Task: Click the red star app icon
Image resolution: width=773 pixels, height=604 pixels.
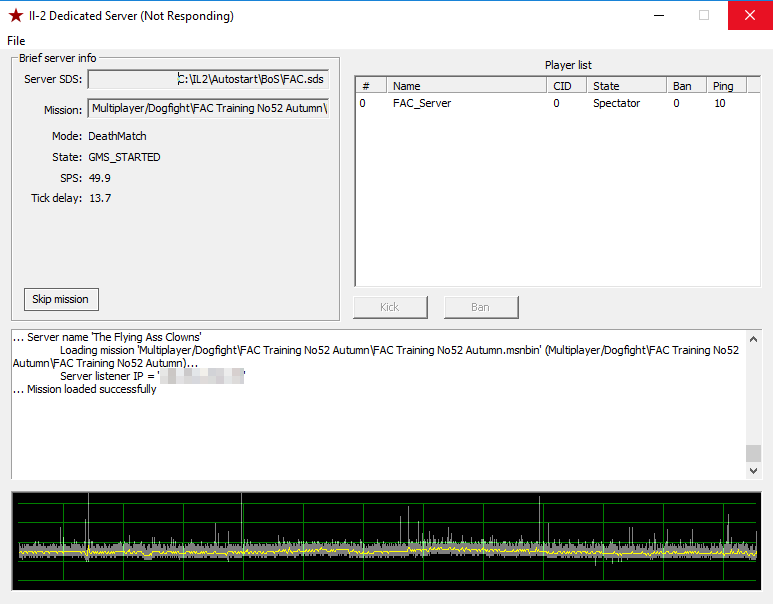Action: (x=15, y=15)
